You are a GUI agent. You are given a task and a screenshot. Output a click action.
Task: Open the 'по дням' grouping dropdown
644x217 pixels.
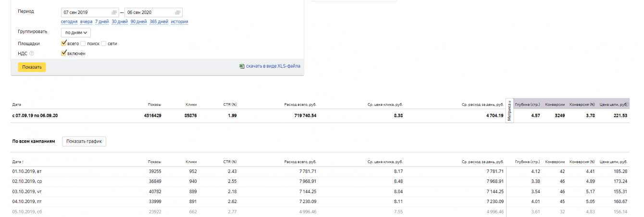click(76, 33)
